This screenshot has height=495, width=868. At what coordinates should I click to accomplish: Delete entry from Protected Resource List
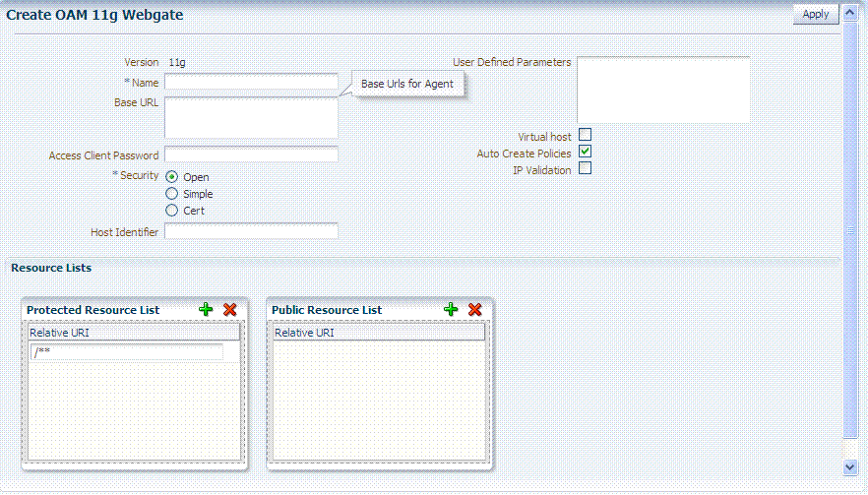click(x=229, y=310)
